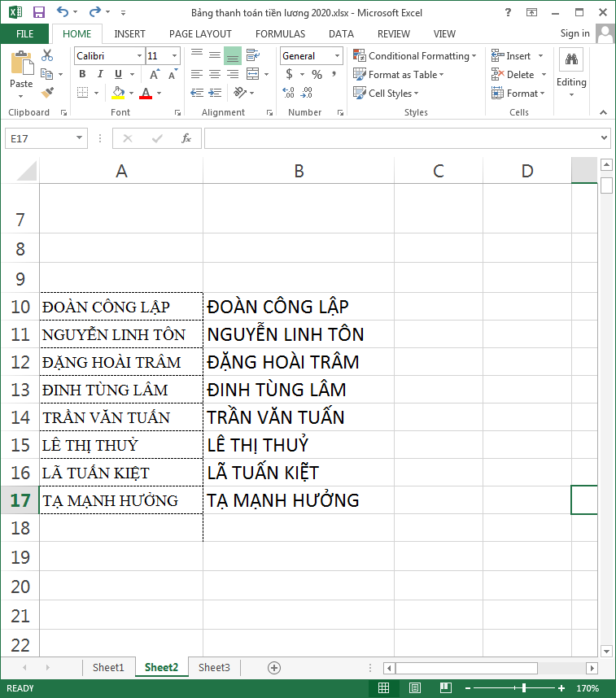Toggle Italic formatting

click(99, 74)
